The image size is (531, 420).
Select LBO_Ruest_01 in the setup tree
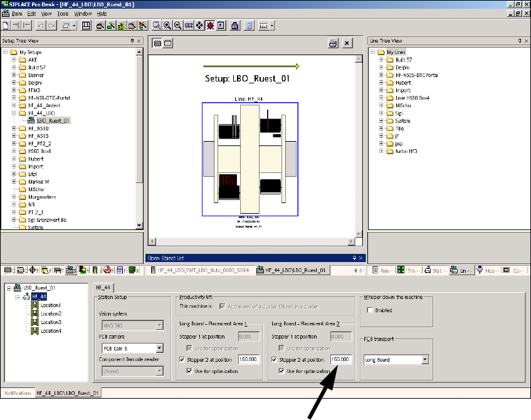coord(53,120)
